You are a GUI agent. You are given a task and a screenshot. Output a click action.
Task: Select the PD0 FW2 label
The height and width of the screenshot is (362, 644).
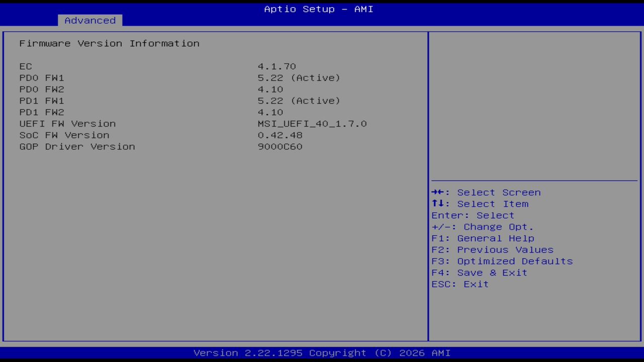pos(42,89)
